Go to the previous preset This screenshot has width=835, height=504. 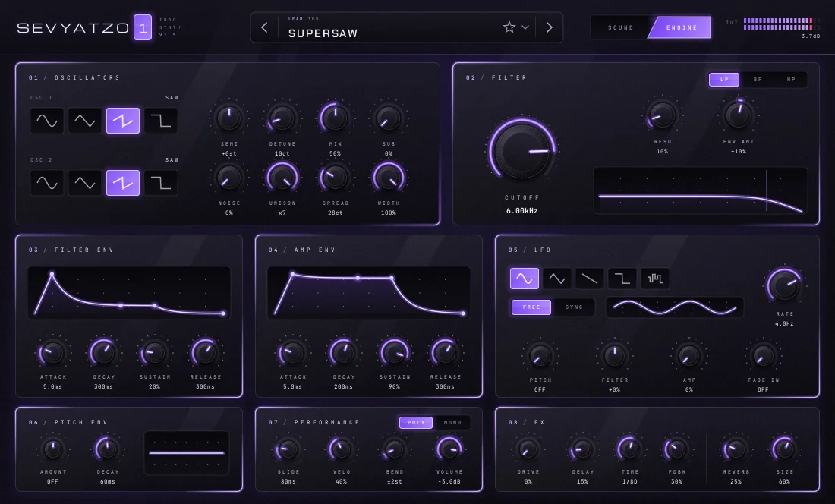coord(265,27)
